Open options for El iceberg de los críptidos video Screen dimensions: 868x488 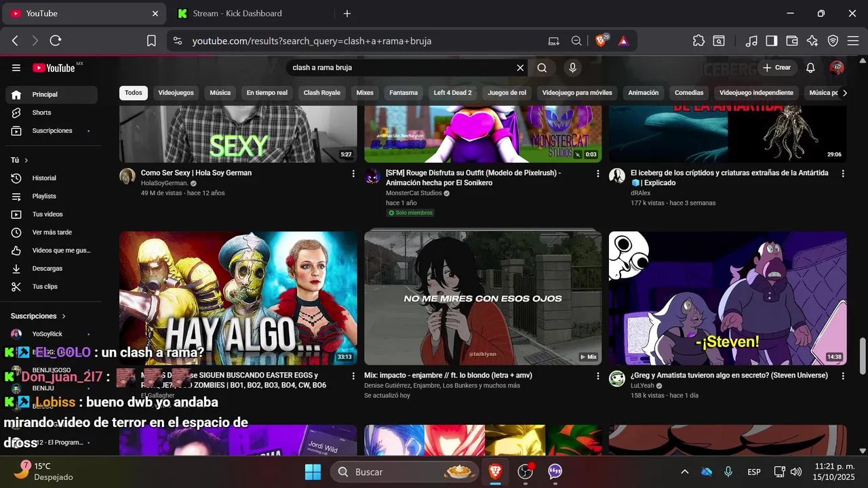click(x=843, y=174)
